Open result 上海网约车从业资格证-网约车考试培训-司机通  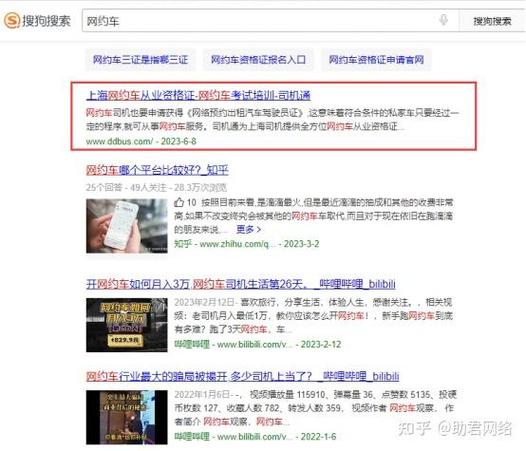[x=198, y=96]
